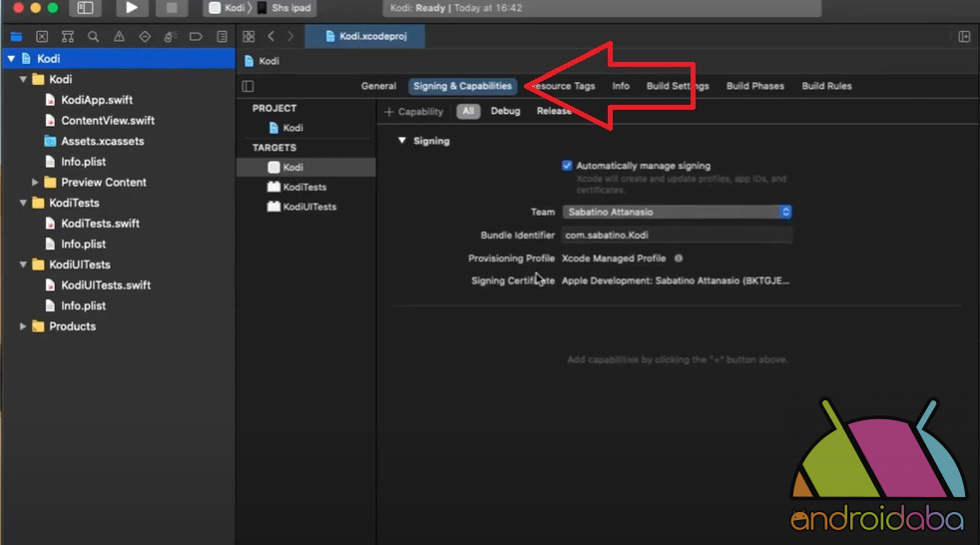Viewport: 980px width, 545px height.
Task: Add a Capability button
Action: 414,111
